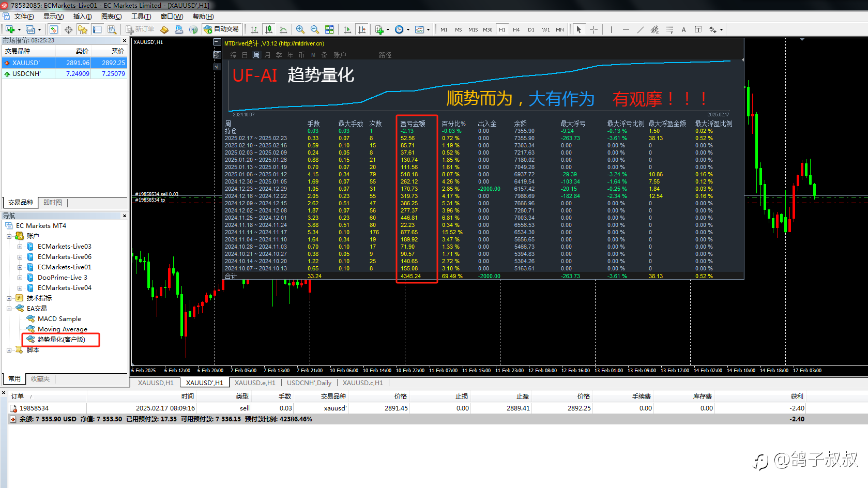Create a new chart with toolbar icon

[10, 29]
